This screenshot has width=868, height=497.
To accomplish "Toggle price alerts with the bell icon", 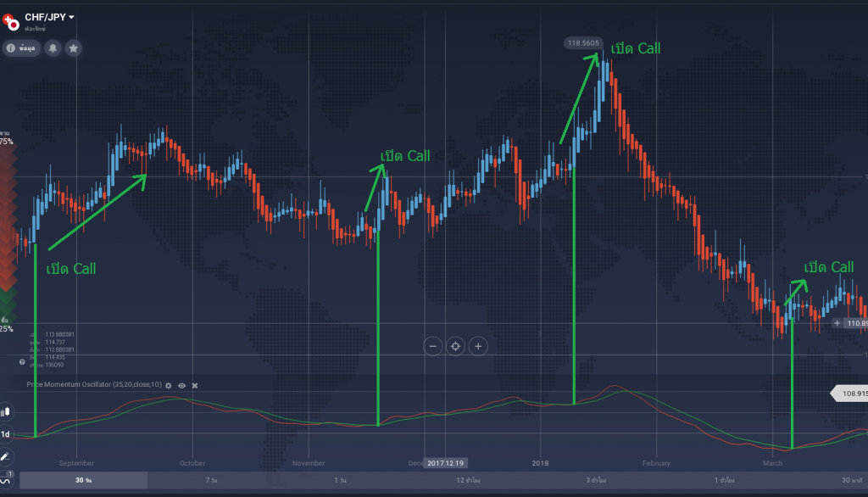I will pos(53,48).
